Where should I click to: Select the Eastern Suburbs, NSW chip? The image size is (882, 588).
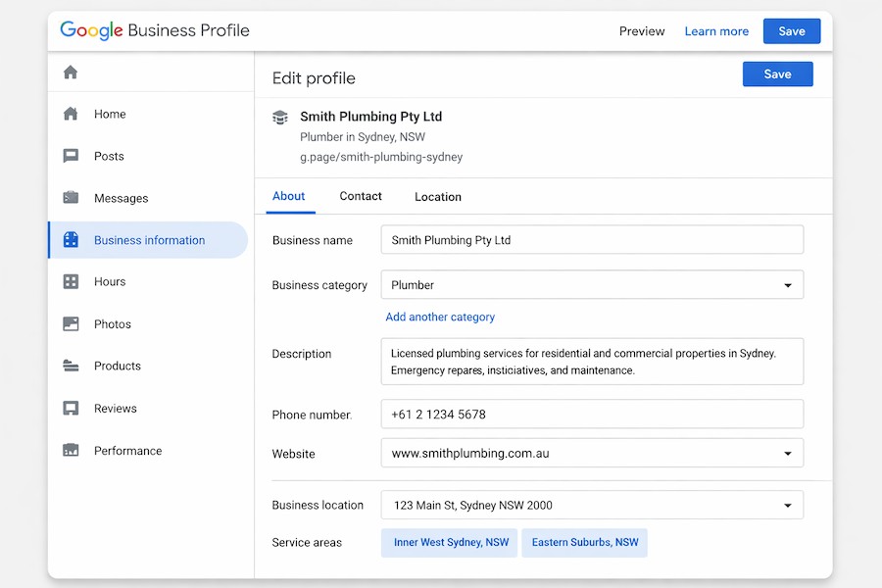pyautogui.click(x=585, y=542)
